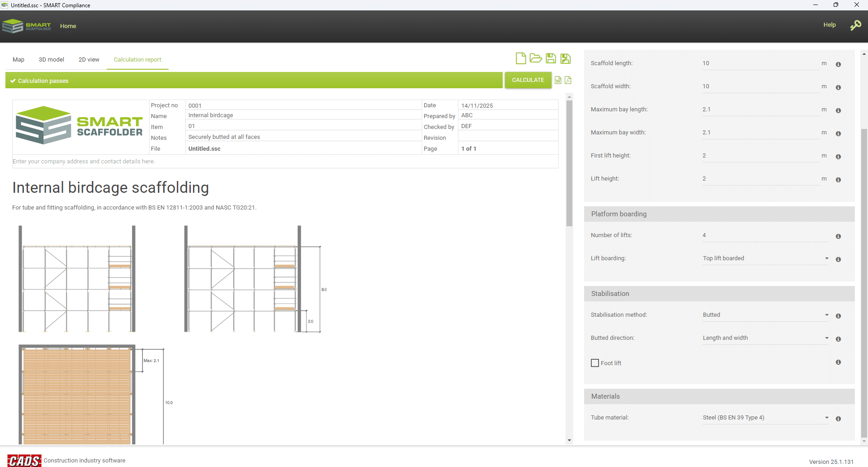The height and width of the screenshot is (467, 868).
Task: Switch to the 2D view tab
Action: coord(89,60)
